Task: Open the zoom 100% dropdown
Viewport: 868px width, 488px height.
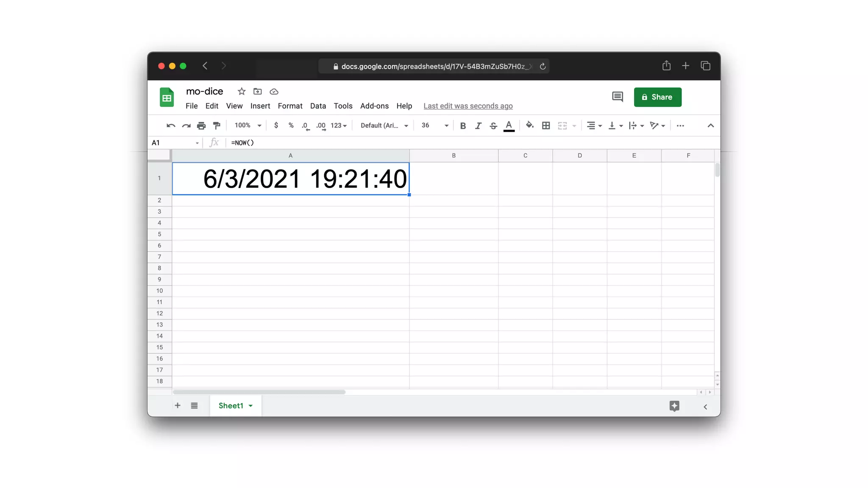Action: point(248,125)
